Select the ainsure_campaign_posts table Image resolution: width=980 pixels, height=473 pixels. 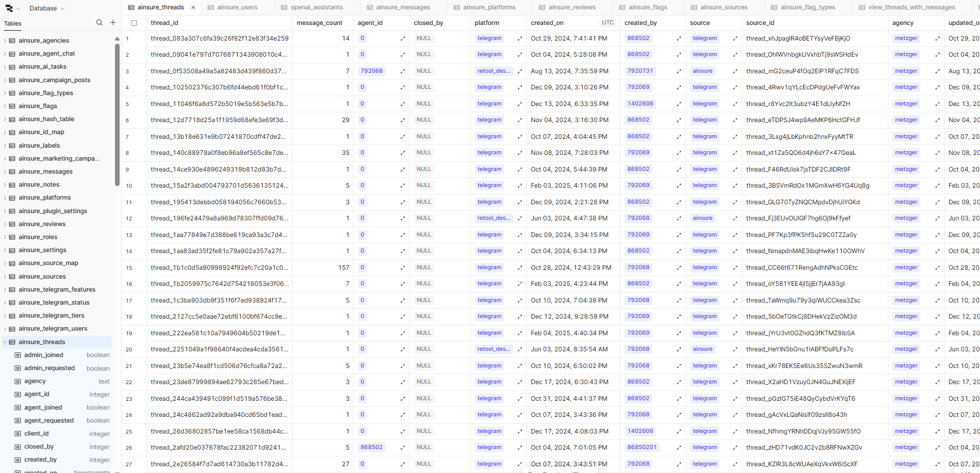(54, 80)
